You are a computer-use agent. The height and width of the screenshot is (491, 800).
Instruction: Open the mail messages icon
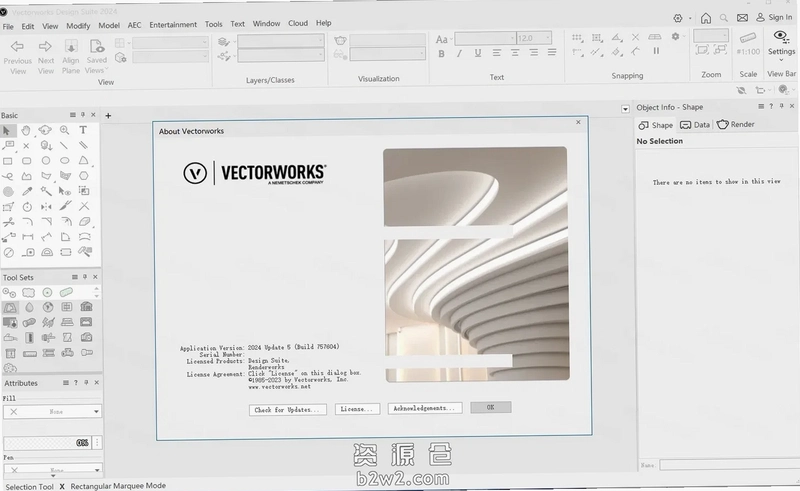[x=742, y=18]
